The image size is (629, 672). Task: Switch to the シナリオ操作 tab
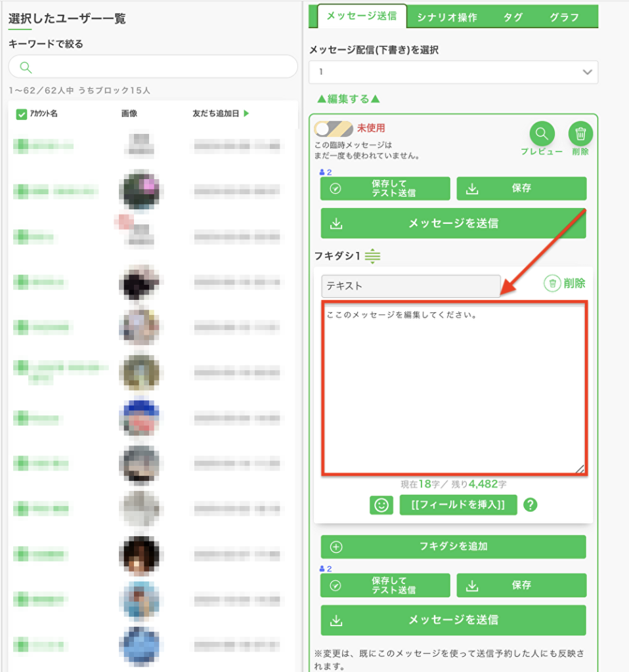pyautogui.click(x=446, y=17)
